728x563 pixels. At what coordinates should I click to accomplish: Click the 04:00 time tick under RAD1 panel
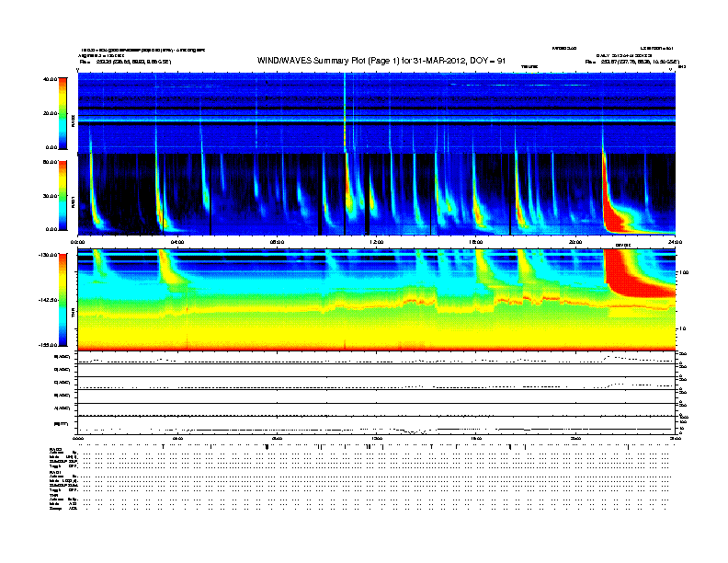[177, 242]
